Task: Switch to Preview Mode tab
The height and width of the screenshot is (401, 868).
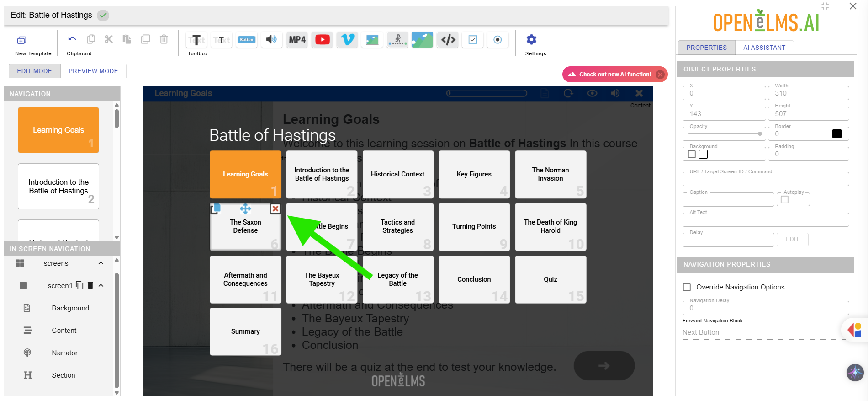Action: click(93, 71)
